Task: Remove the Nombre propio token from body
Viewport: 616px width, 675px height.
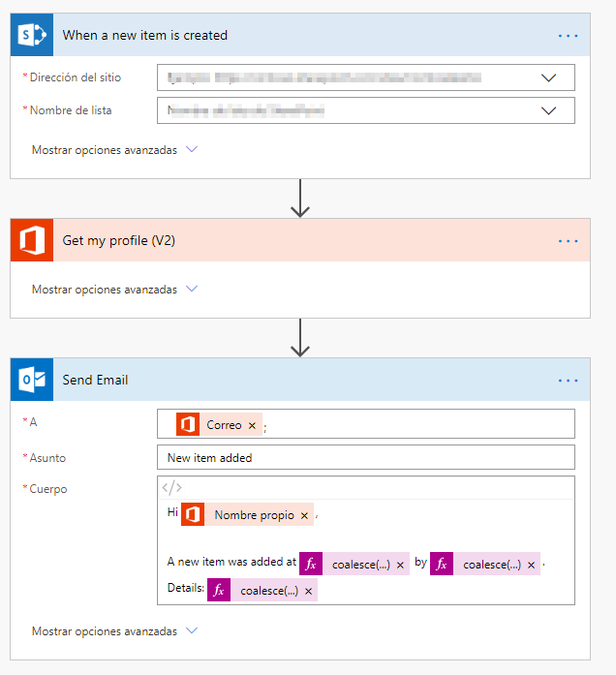Action: coord(304,516)
